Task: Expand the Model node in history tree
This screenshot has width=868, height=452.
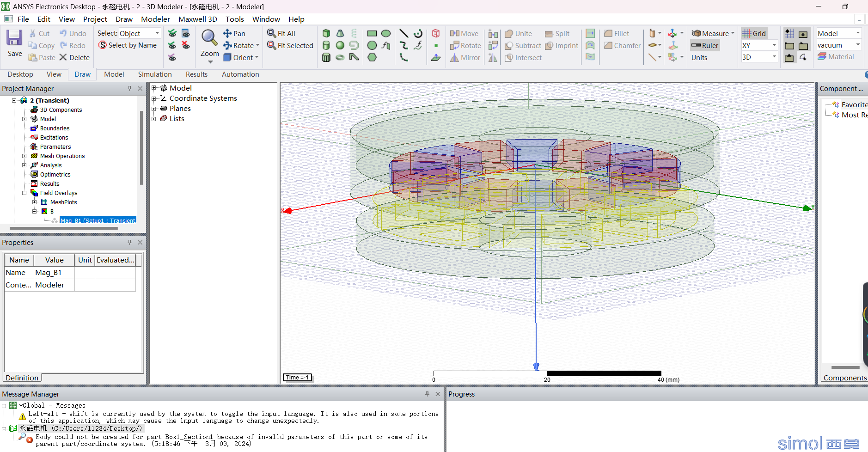Action: (154, 88)
